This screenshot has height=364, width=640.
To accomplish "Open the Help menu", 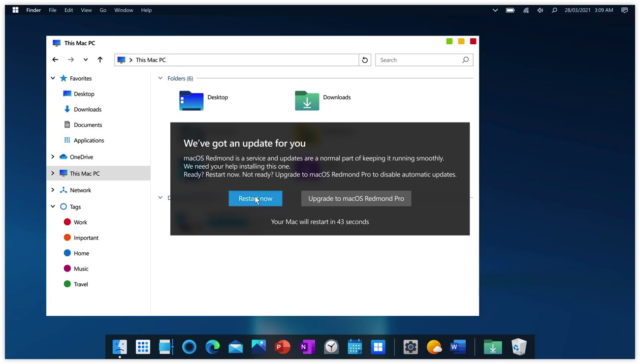I will point(146,10).
